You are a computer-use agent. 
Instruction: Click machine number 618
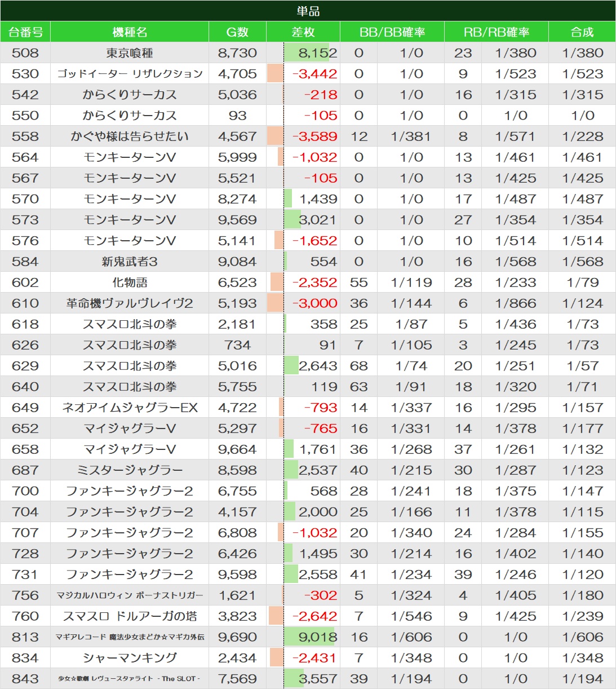(25, 324)
